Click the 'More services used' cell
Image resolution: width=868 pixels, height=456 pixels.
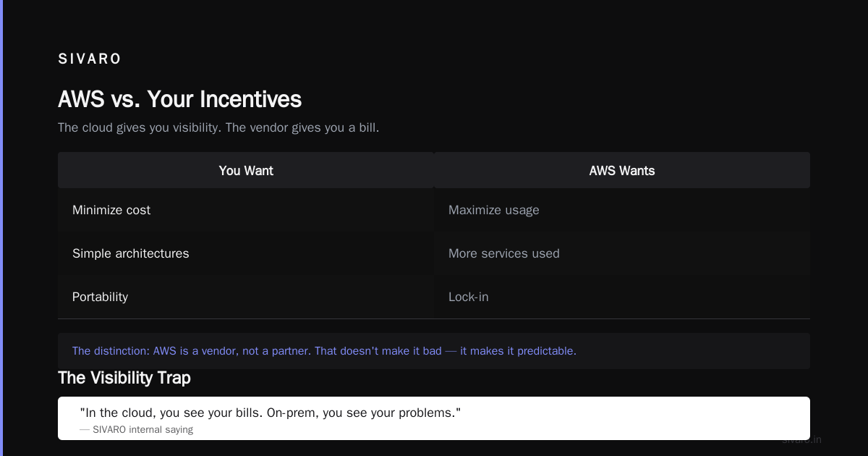pos(622,253)
